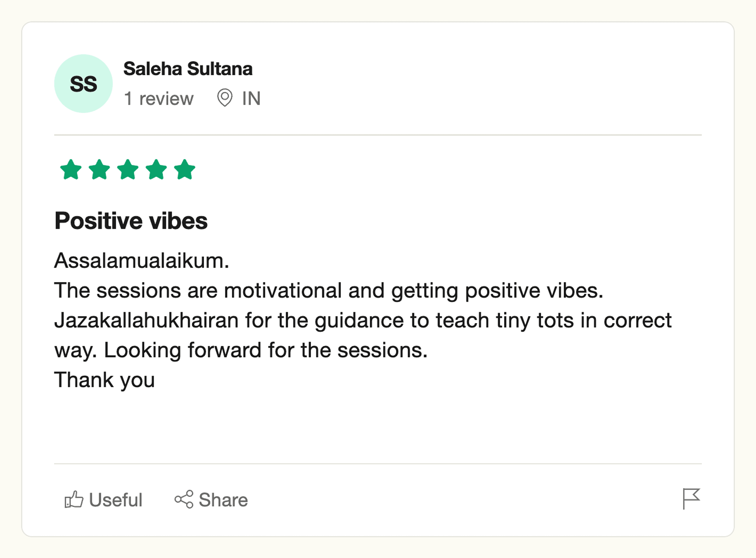The height and width of the screenshot is (558, 756).
Task: Click the thumbs-up Useful icon
Action: [74, 500]
